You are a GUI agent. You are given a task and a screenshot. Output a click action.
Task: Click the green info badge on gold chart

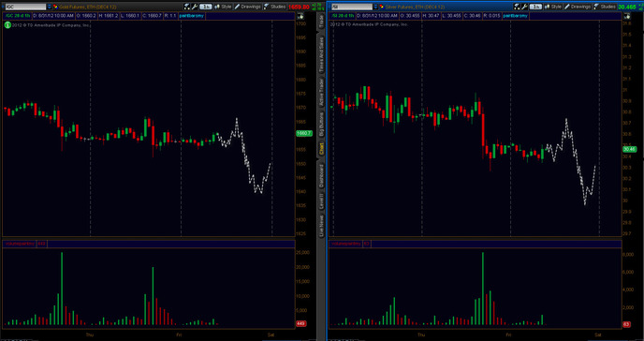pyautogui.click(x=7, y=25)
